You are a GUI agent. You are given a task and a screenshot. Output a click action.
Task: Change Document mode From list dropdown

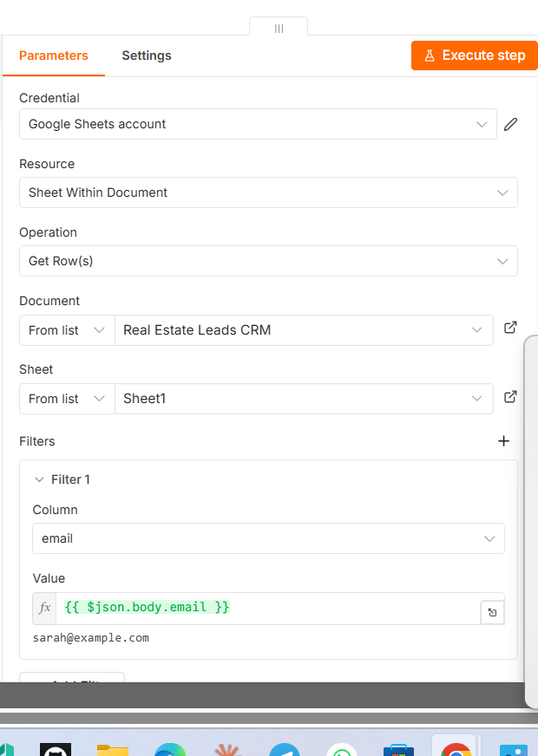tap(67, 330)
